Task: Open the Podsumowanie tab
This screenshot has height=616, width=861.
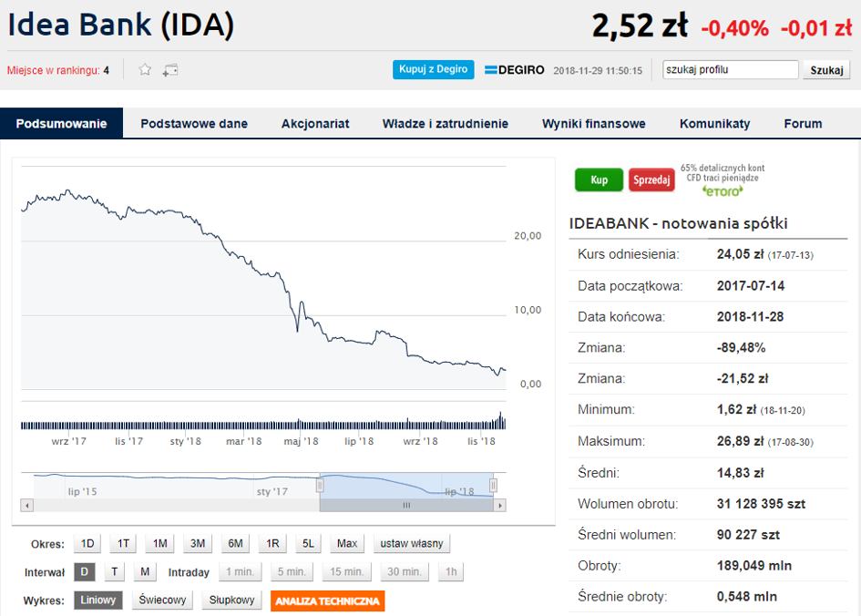Action: click(62, 124)
